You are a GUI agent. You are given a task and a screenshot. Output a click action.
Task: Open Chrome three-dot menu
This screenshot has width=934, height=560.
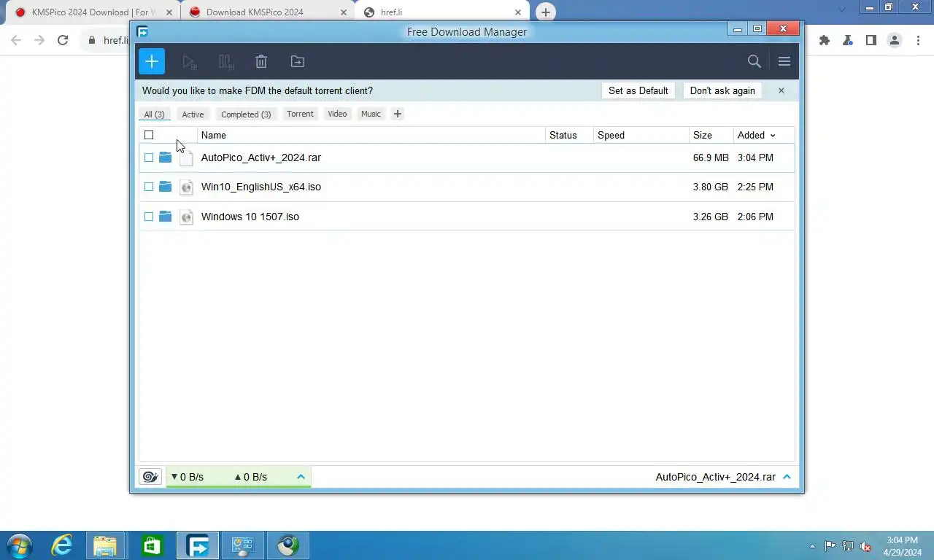pyautogui.click(x=918, y=40)
